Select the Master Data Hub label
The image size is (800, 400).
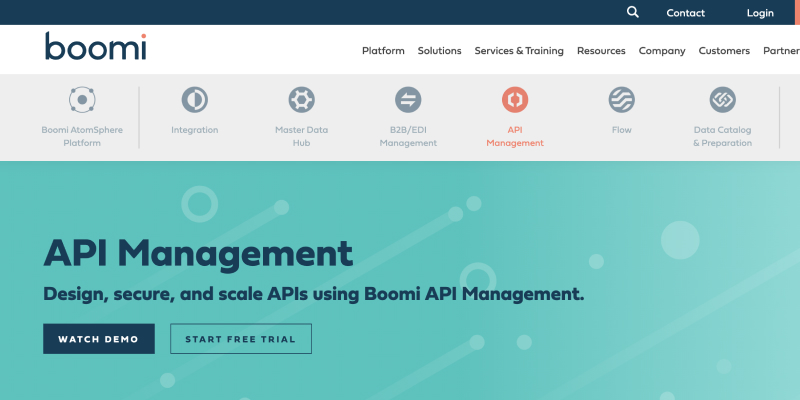click(x=302, y=136)
